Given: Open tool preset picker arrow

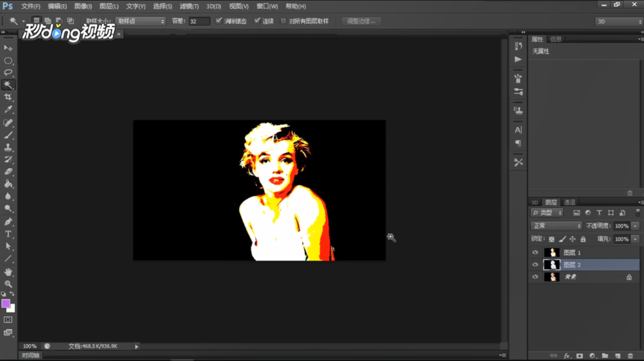Looking at the screenshot, I should [x=23, y=21].
